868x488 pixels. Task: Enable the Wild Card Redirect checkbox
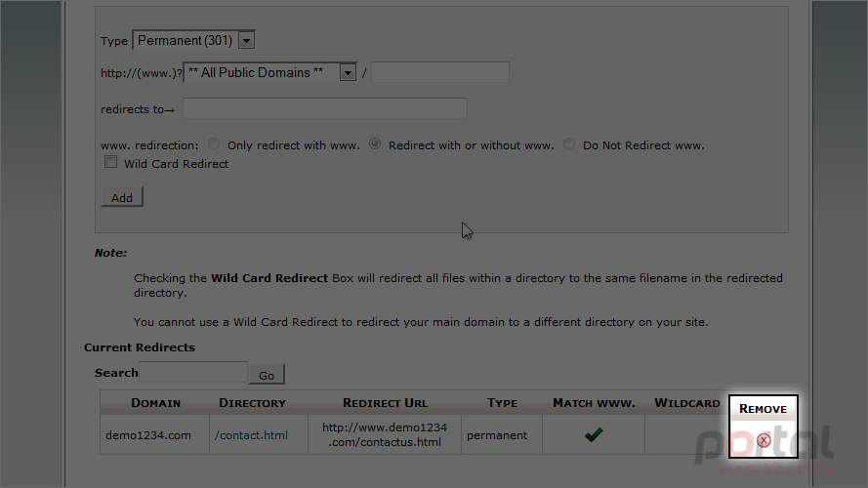click(x=110, y=162)
